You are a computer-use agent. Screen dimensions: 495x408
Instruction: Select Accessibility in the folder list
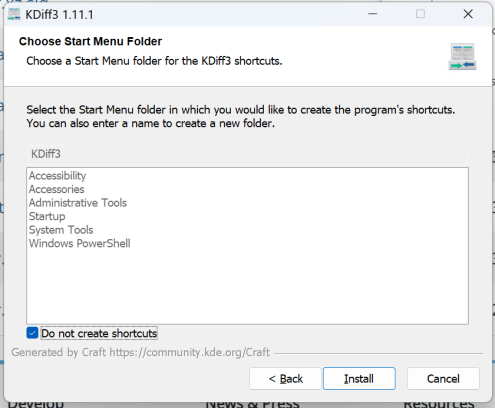pos(57,176)
